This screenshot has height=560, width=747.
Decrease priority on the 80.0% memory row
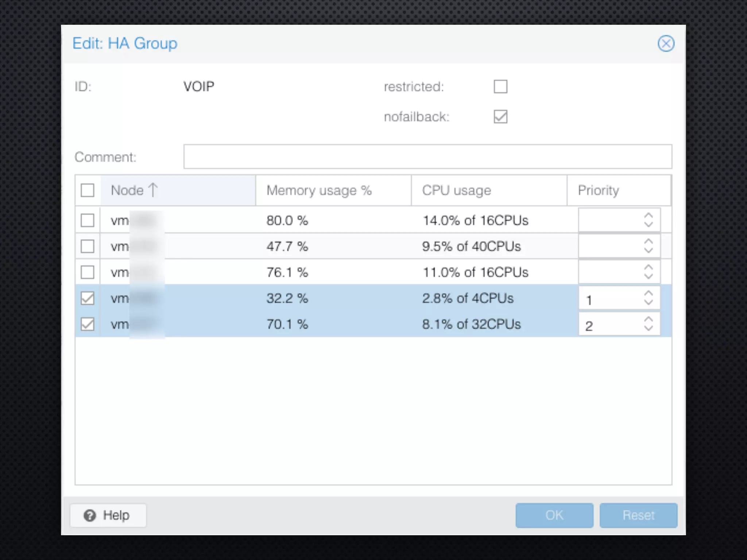tap(648, 224)
